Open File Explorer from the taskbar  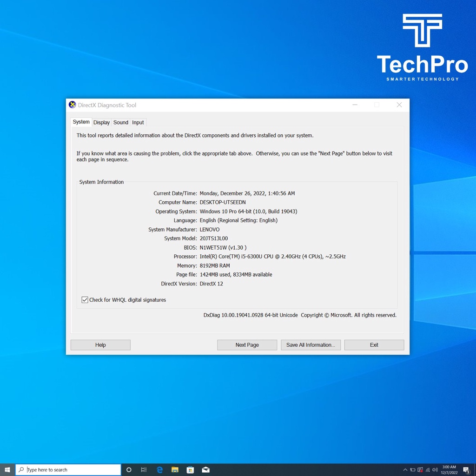coord(175,469)
